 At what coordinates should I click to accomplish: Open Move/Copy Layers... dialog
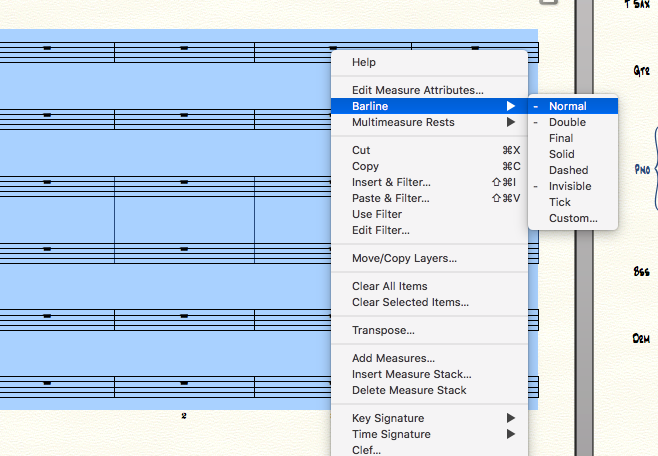404,258
